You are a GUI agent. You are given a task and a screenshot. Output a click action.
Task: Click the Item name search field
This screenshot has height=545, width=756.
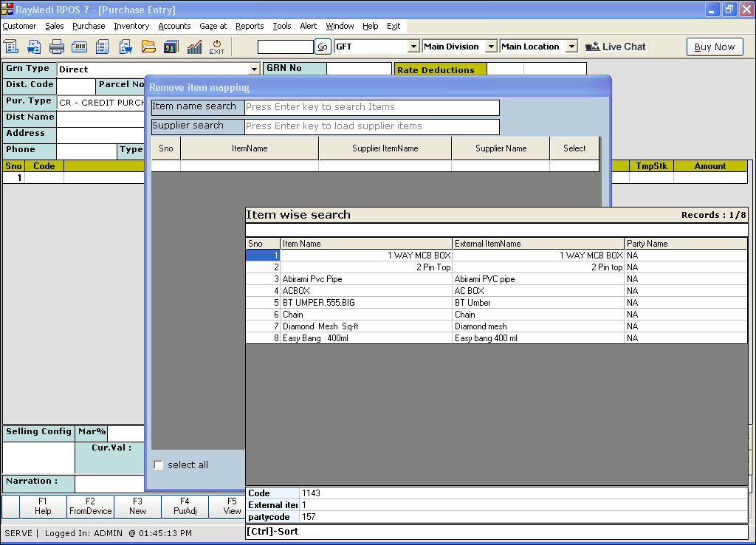[371, 107]
